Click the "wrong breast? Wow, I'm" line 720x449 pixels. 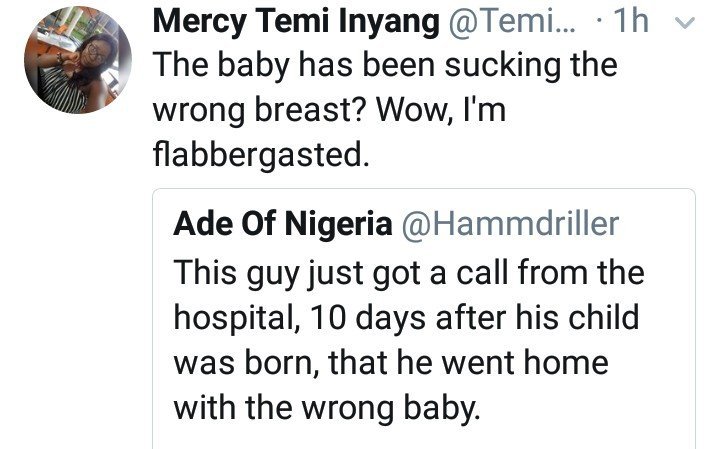point(330,111)
